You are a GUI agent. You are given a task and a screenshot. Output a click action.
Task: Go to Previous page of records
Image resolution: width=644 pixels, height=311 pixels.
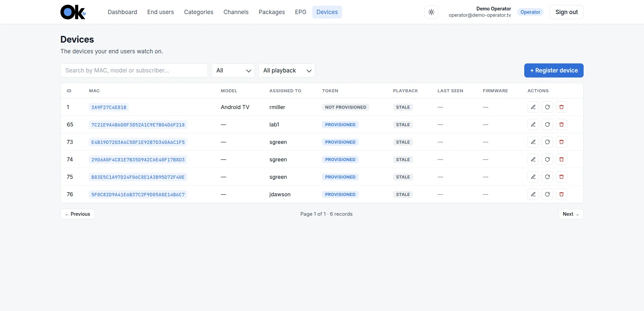tap(77, 214)
